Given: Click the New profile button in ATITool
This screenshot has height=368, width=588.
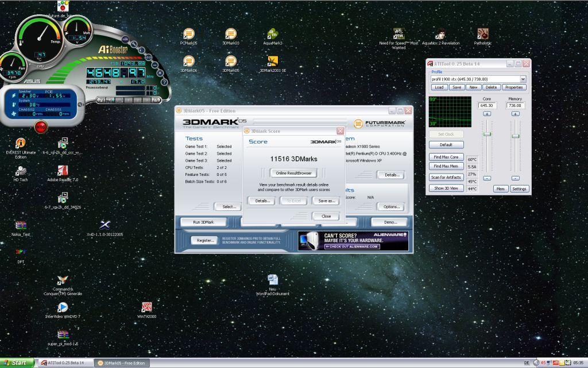Looking at the screenshot, I should pyautogui.click(x=474, y=87).
